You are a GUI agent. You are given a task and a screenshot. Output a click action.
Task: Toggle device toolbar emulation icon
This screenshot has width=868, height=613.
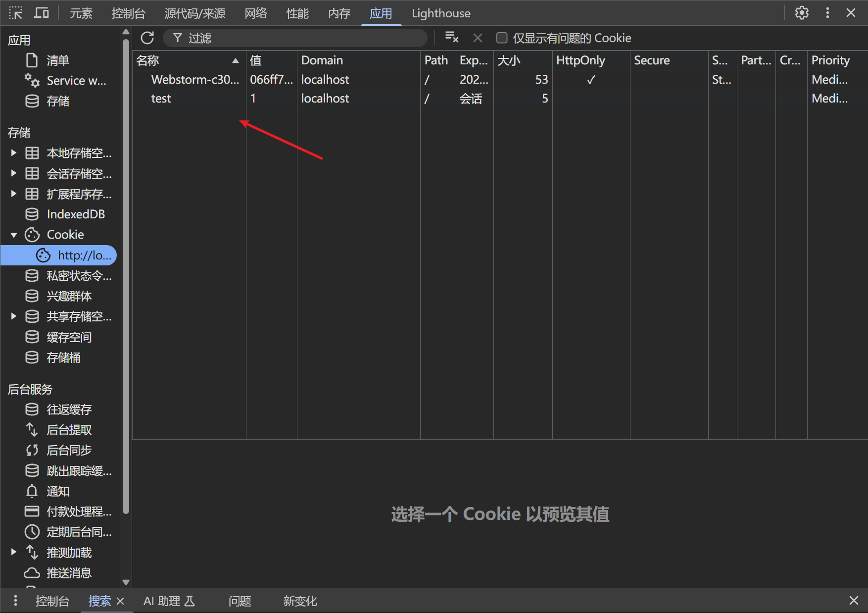coord(42,13)
